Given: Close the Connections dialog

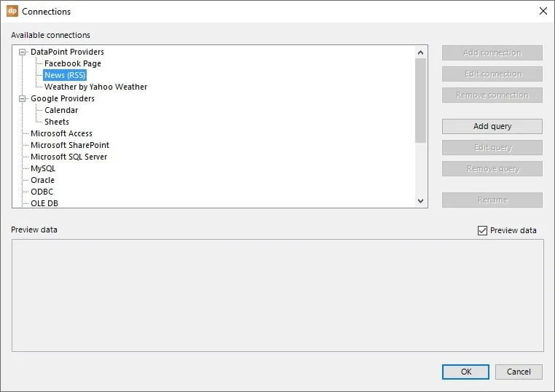Looking at the screenshot, I should [x=543, y=11].
